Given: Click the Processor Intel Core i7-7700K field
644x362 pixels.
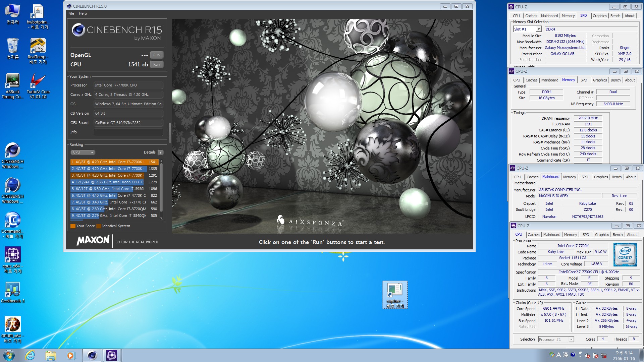Looking at the screenshot, I should point(128,85).
